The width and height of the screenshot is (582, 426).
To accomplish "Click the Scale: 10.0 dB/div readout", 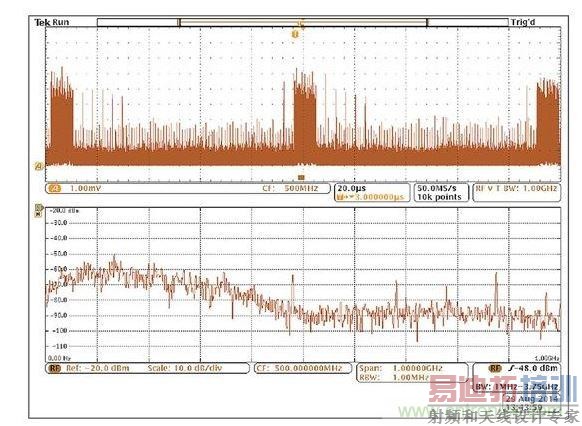I will 184,368.
